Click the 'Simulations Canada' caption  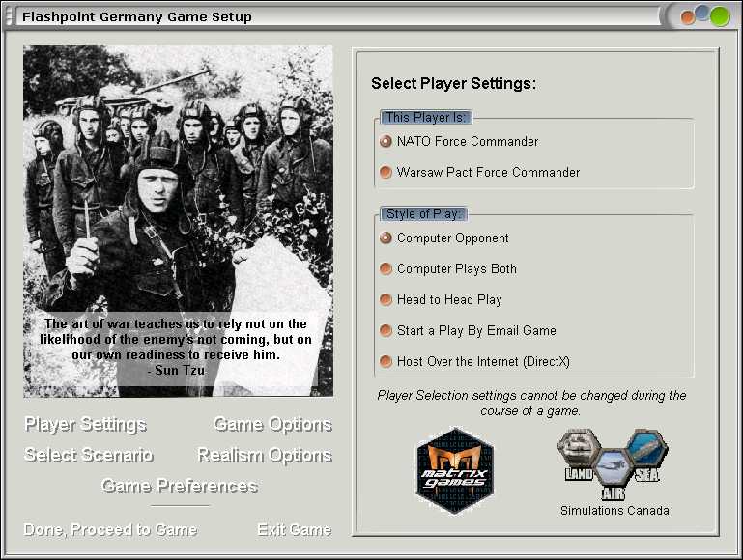[x=614, y=511]
